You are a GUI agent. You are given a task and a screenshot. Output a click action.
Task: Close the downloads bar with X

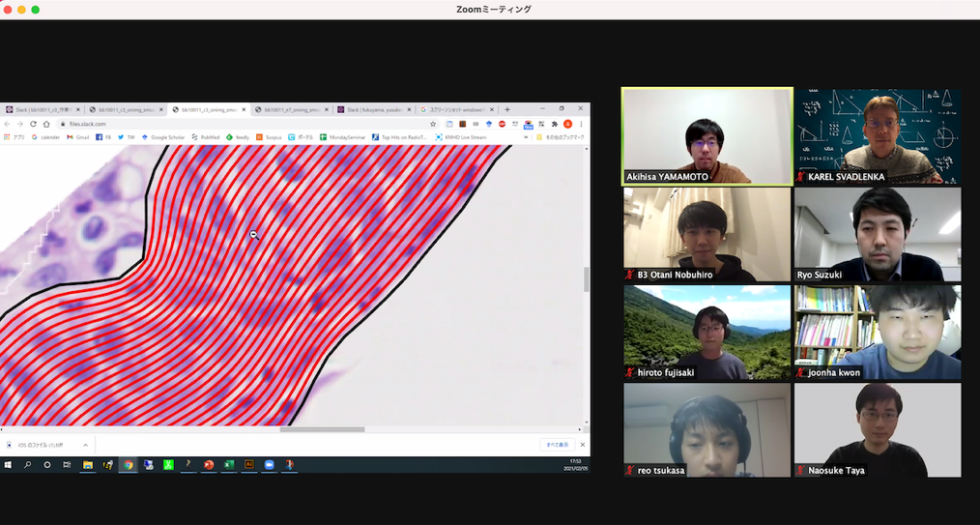(x=583, y=445)
